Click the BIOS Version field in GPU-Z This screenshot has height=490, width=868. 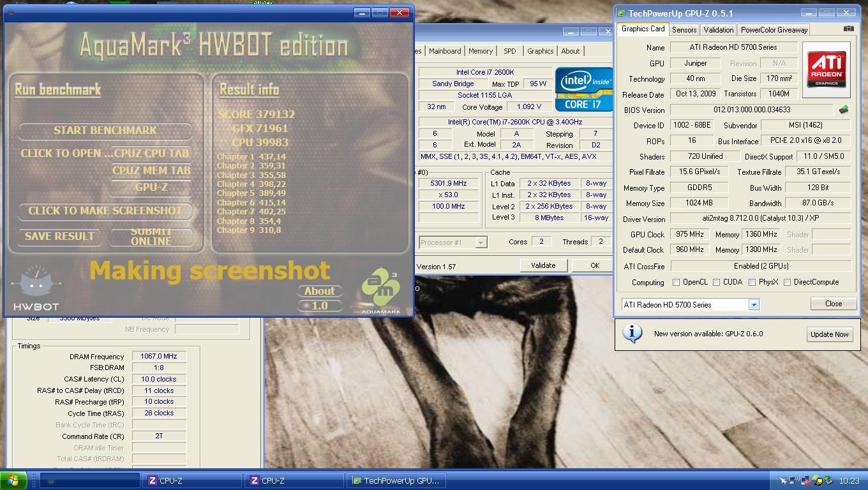(752, 110)
